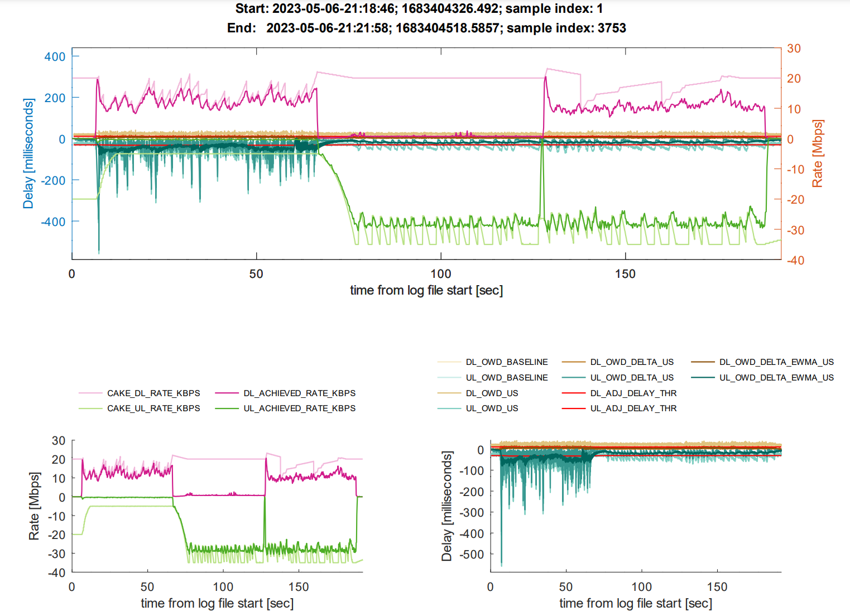Image resolution: width=850 pixels, height=616 pixels.
Task: Click the '-300' delay tick on the bottom-right plot
Action: click(472, 513)
